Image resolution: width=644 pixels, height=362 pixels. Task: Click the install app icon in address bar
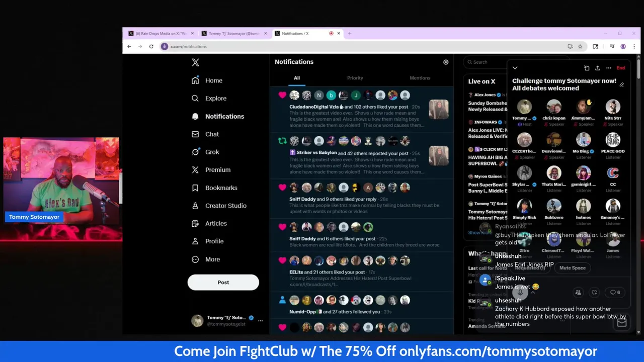pyautogui.click(x=570, y=46)
